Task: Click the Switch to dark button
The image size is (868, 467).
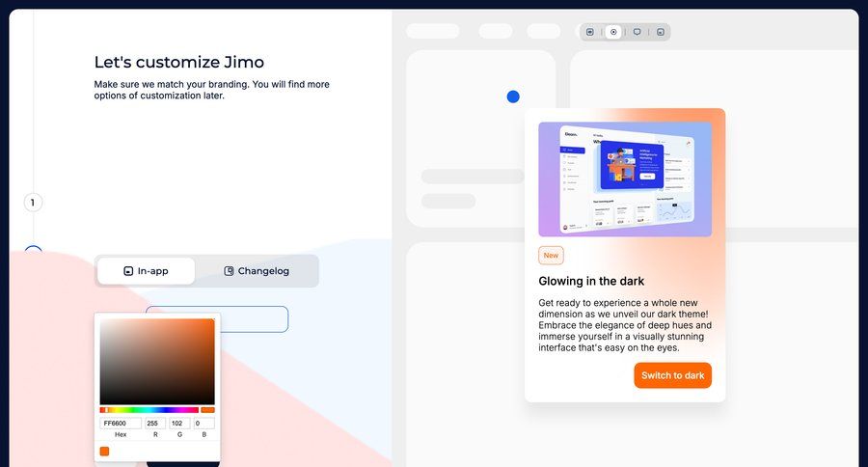Action: click(672, 375)
